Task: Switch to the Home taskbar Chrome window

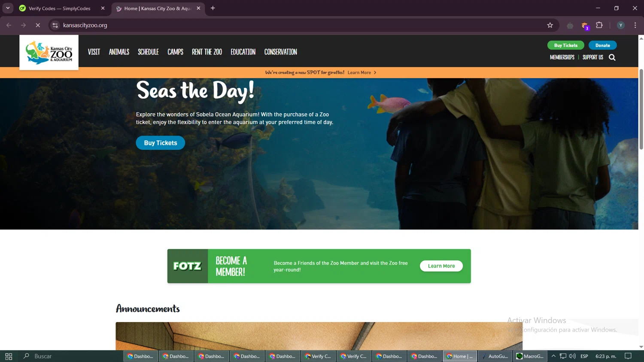Action: 460,356
